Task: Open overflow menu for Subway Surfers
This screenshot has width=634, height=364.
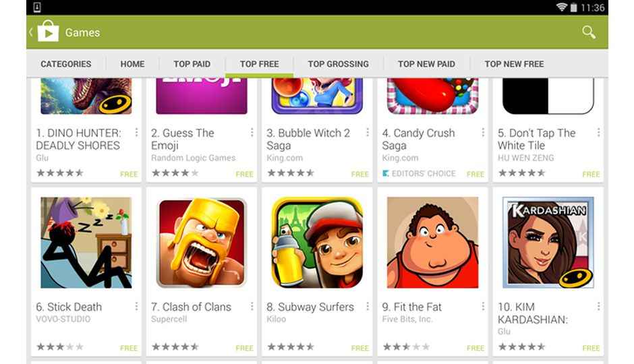Action: (x=367, y=307)
